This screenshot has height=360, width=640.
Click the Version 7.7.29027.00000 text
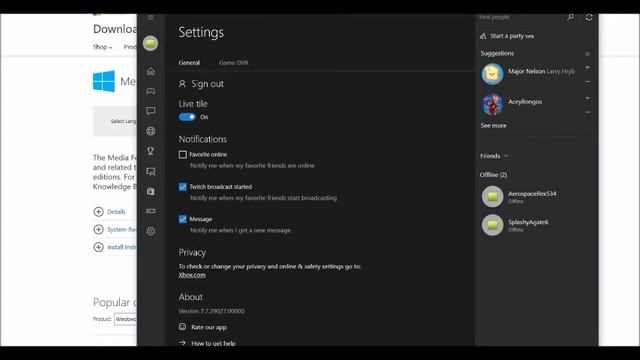coord(211,311)
